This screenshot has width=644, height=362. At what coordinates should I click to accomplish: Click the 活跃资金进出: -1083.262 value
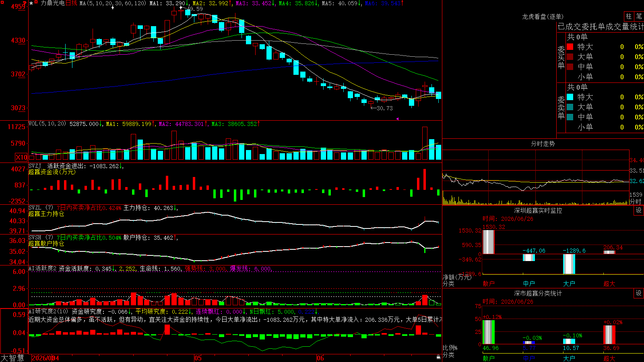click(x=83, y=166)
